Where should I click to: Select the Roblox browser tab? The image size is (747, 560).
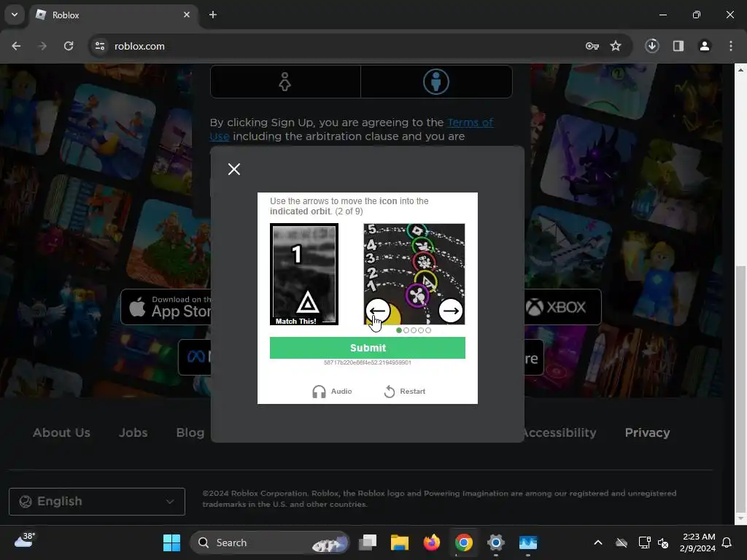113,15
